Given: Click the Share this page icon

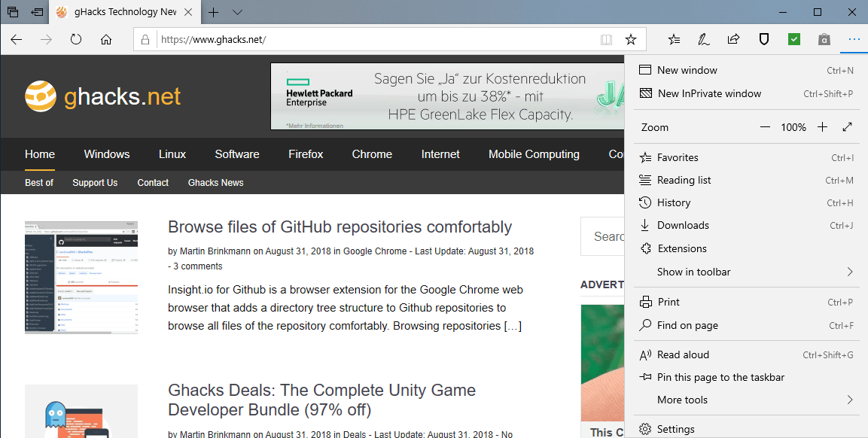Looking at the screenshot, I should point(733,39).
